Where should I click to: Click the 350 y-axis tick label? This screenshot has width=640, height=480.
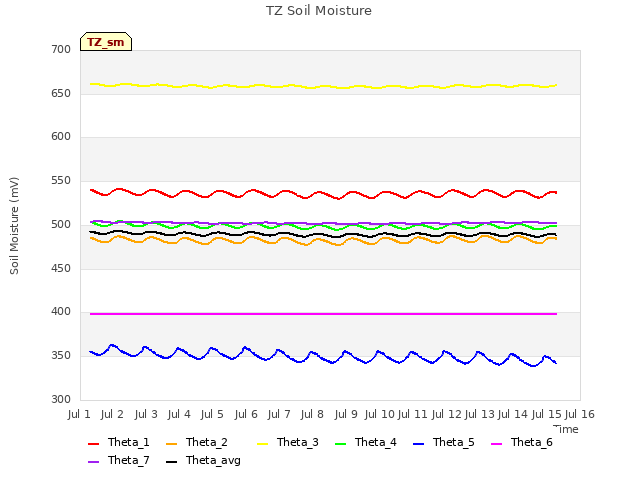(61, 356)
